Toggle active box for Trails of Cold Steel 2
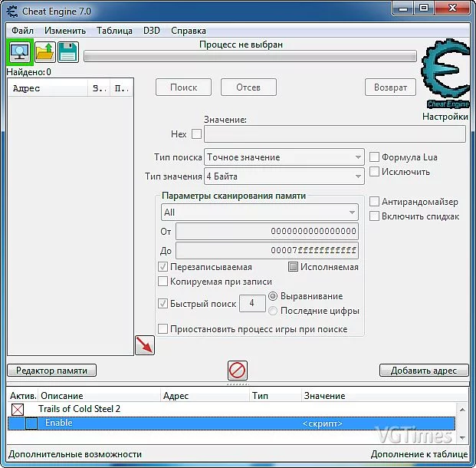Image resolution: width=476 pixels, height=468 pixels. pos(18,410)
